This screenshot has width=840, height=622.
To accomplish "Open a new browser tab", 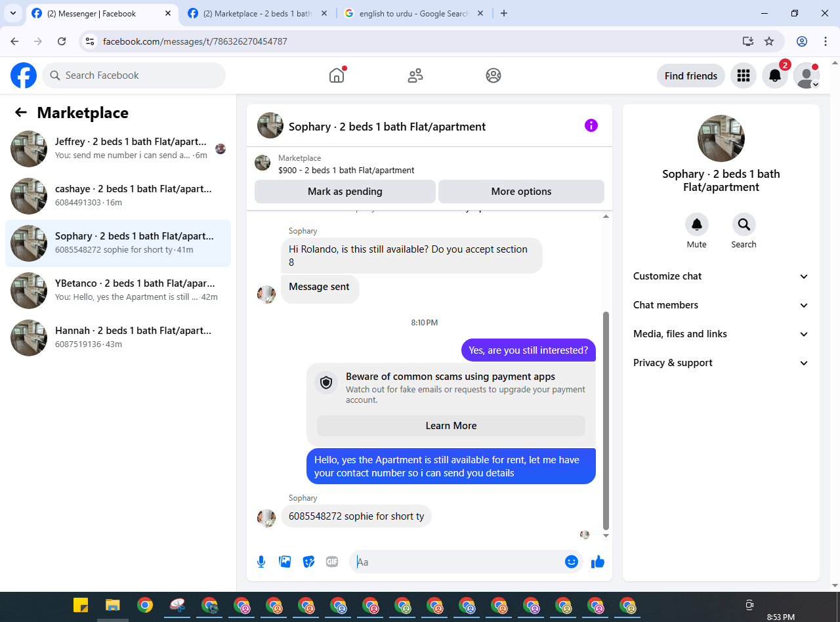I will point(504,13).
